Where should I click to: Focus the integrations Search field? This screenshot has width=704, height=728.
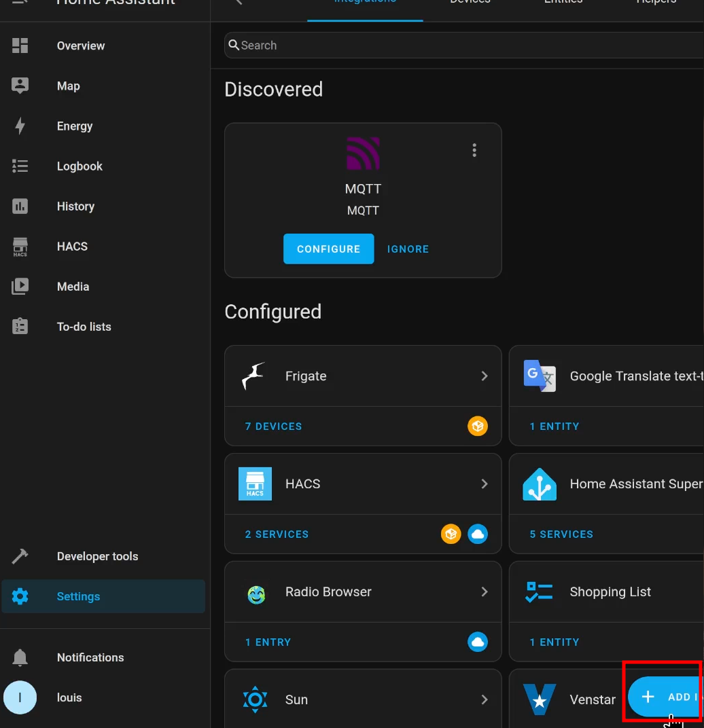point(463,45)
